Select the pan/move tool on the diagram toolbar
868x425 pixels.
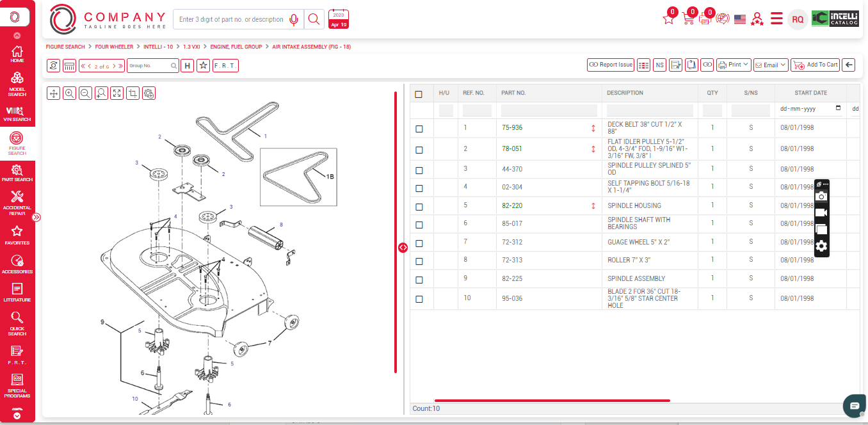pyautogui.click(x=54, y=93)
